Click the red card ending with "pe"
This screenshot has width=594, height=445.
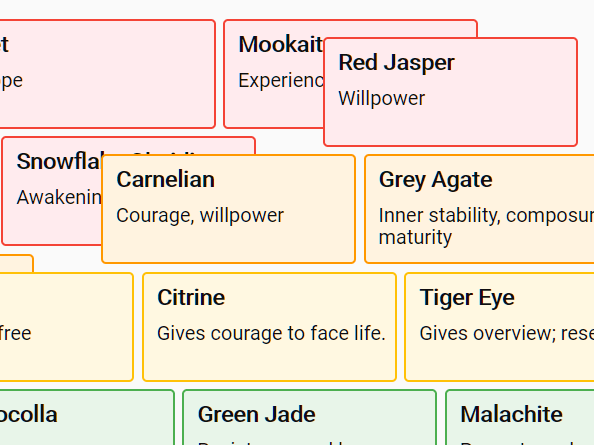tap(107, 74)
